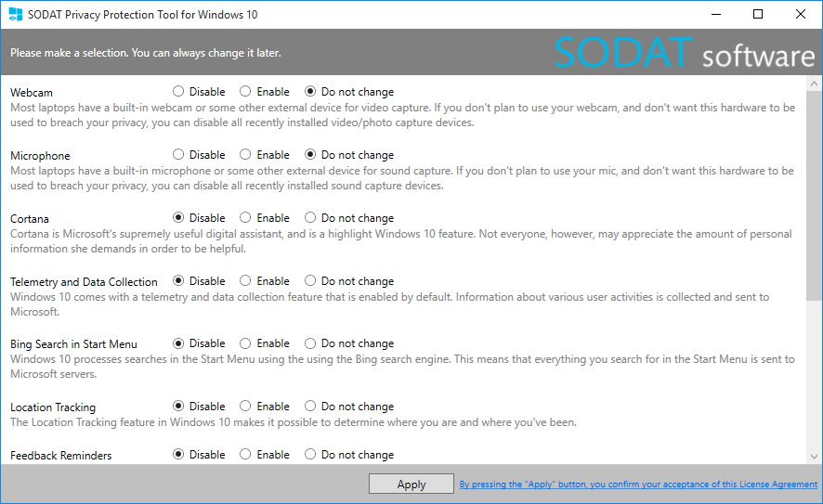Select Disable for Webcam
This screenshot has width=823, height=504.
point(199,92)
